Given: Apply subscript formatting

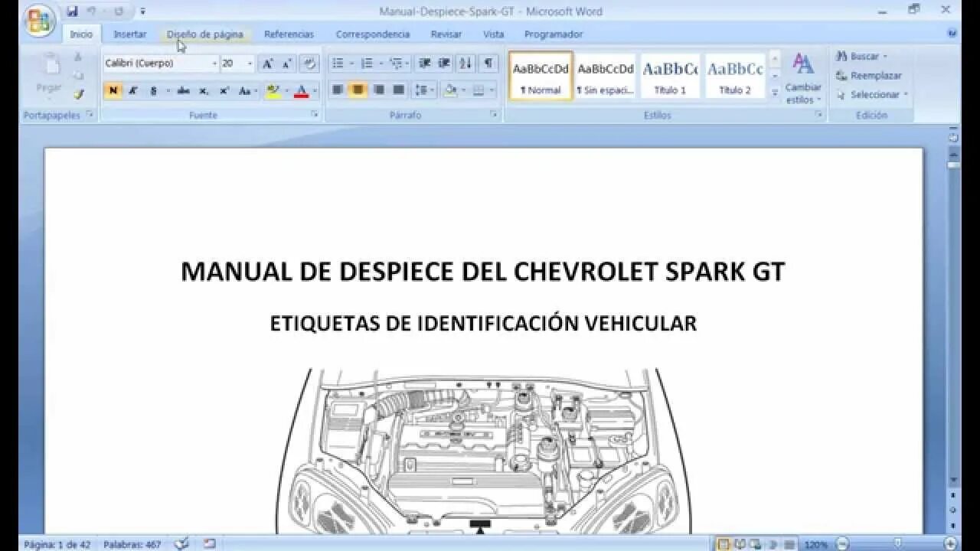Looking at the screenshot, I should coord(204,91).
